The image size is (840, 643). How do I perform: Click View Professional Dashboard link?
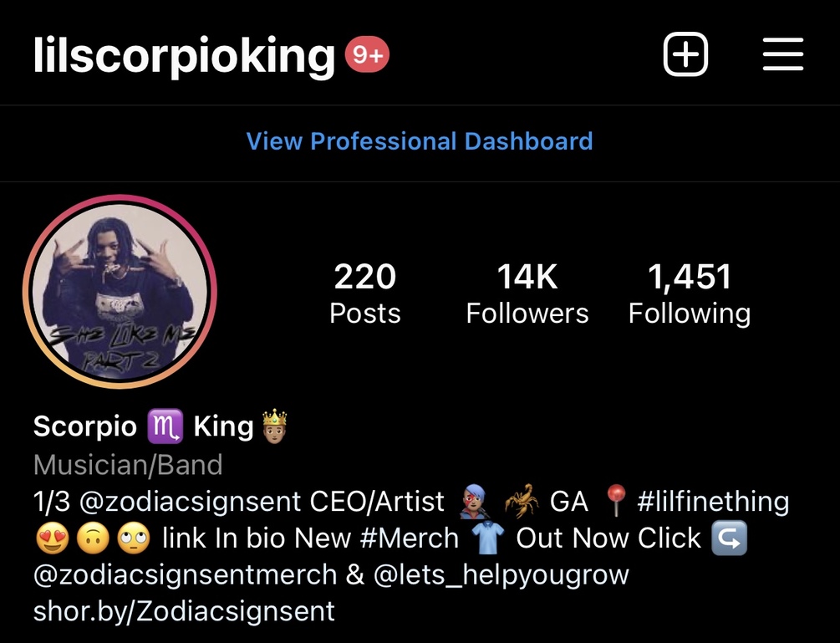click(420, 141)
